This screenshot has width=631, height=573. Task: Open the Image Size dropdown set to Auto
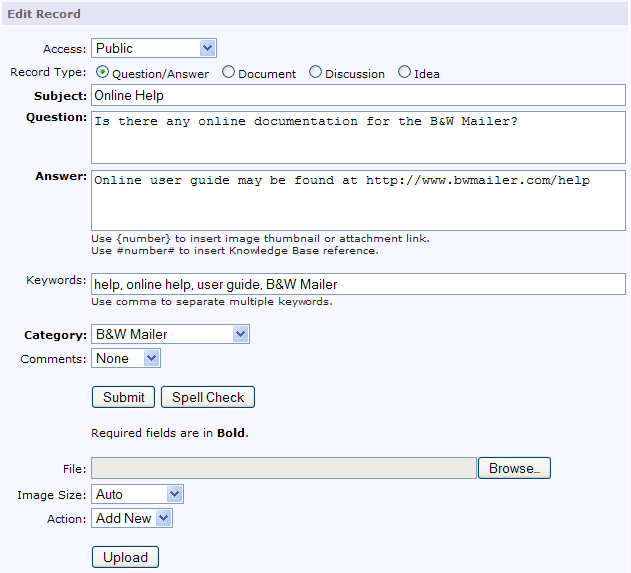[137, 494]
